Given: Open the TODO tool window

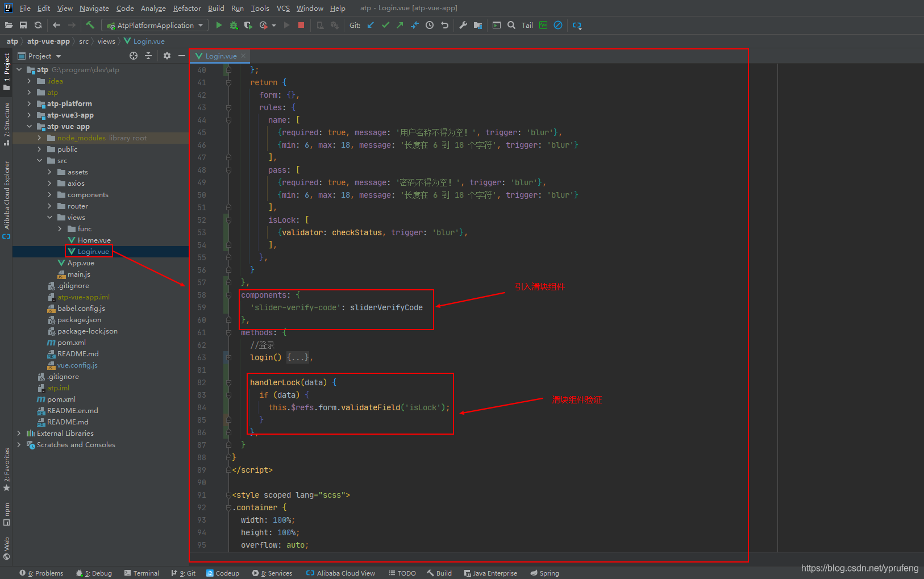Looking at the screenshot, I should point(402,573).
